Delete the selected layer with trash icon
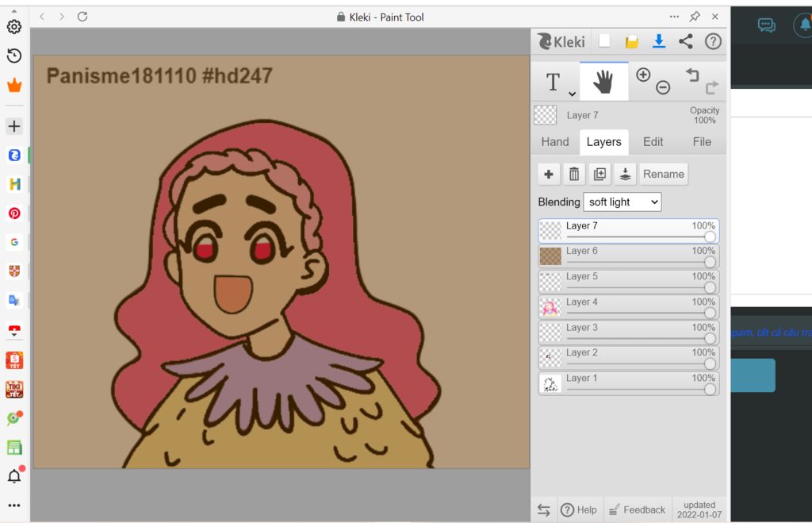The width and height of the screenshot is (812, 523). coord(574,174)
